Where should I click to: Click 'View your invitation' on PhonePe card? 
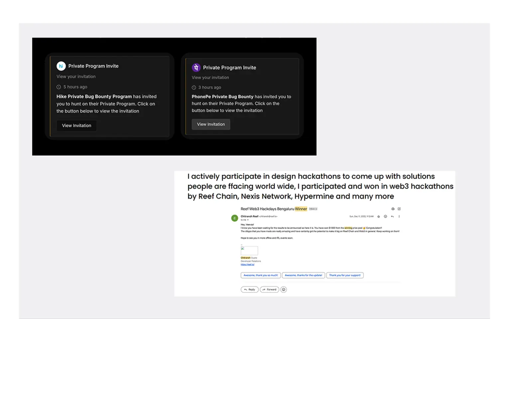point(210,78)
